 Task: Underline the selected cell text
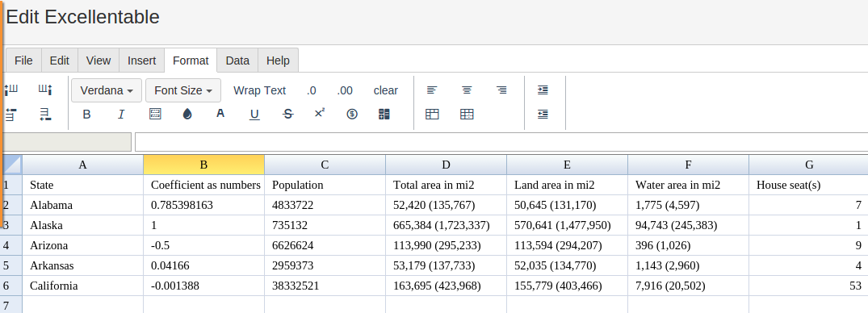pos(254,115)
